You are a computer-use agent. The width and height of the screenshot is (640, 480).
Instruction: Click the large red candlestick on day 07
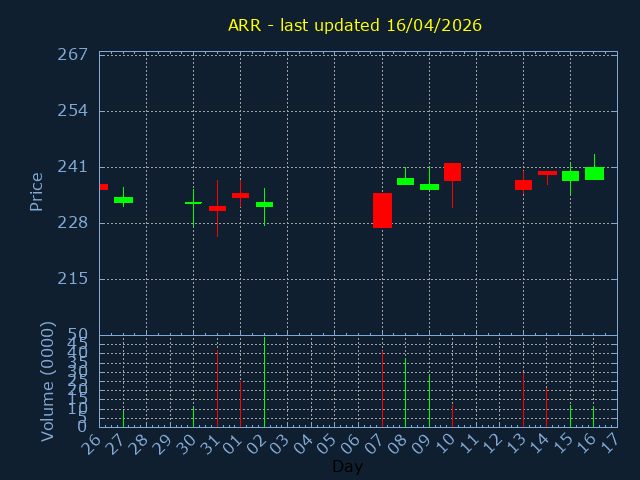tap(382, 210)
